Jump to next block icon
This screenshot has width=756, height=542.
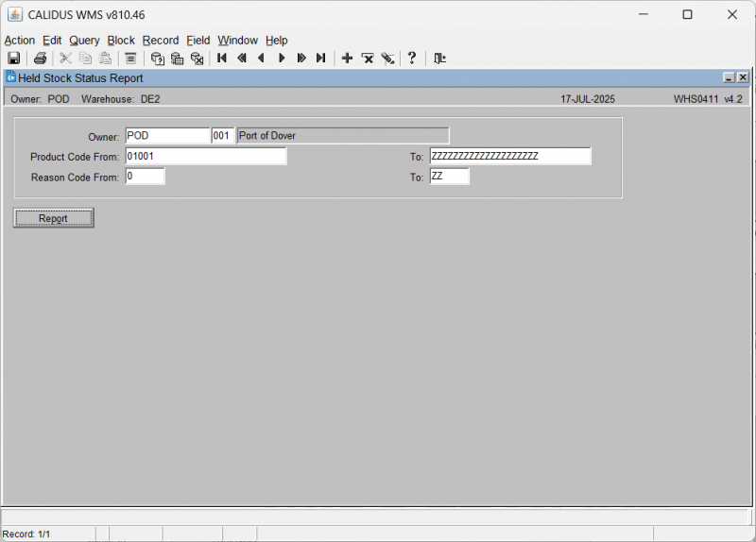301,59
